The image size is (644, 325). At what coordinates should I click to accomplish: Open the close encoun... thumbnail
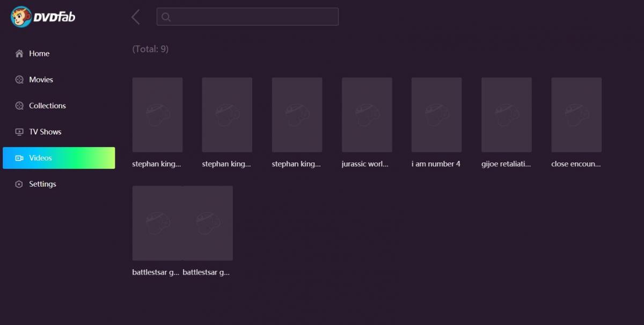(576, 115)
